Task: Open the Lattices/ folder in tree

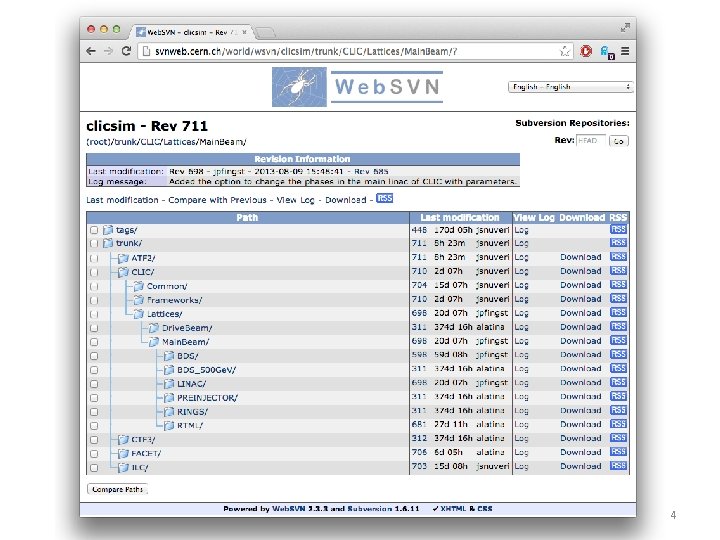Action: [x=164, y=314]
